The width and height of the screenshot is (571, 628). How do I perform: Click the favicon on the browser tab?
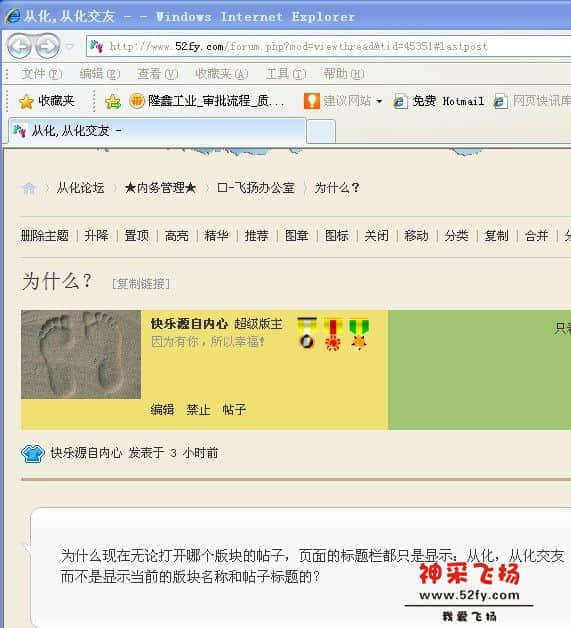(x=19, y=131)
